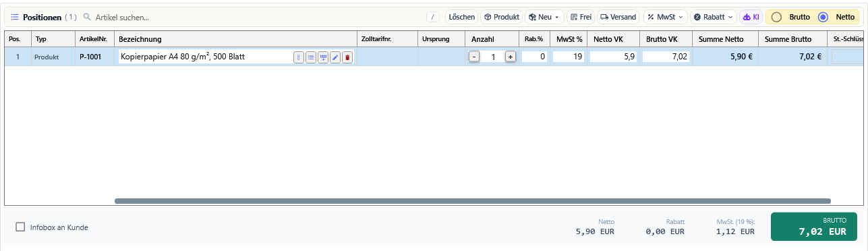The height and width of the screenshot is (251, 868).
Task: Click the Anzahl quantity field
Action: click(x=492, y=57)
